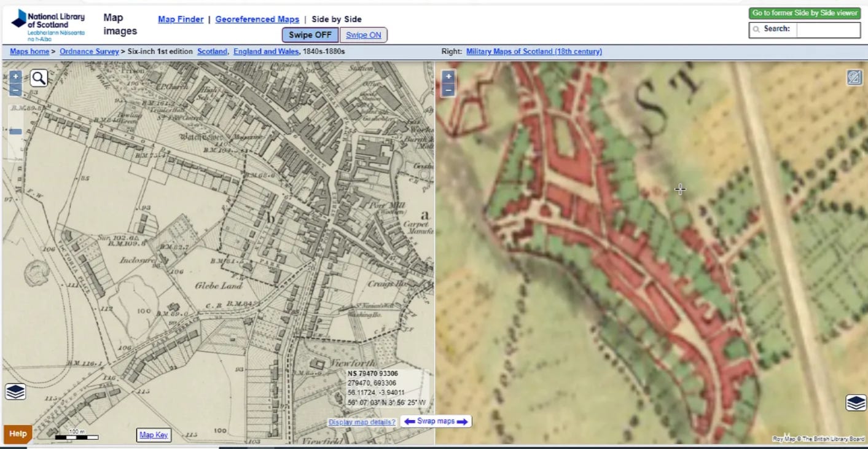
Task: Click the NS 79470 93306 grid reference
Action: [x=373, y=373]
